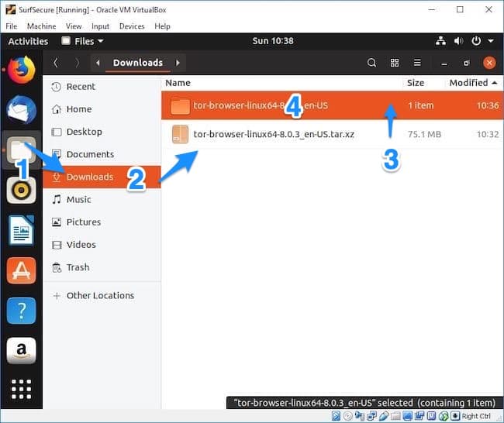Click the Downloads path bar button
The height and width of the screenshot is (423, 504).
pyautogui.click(x=138, y=63)
